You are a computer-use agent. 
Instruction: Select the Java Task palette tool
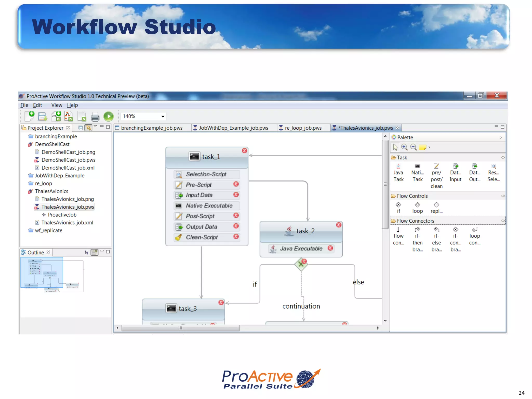pos(398,173)
